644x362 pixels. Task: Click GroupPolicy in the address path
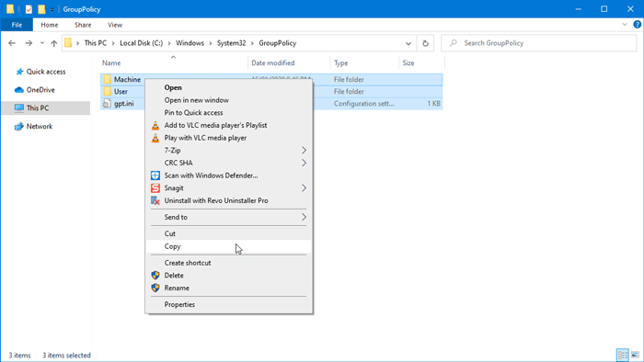point(277,43)
